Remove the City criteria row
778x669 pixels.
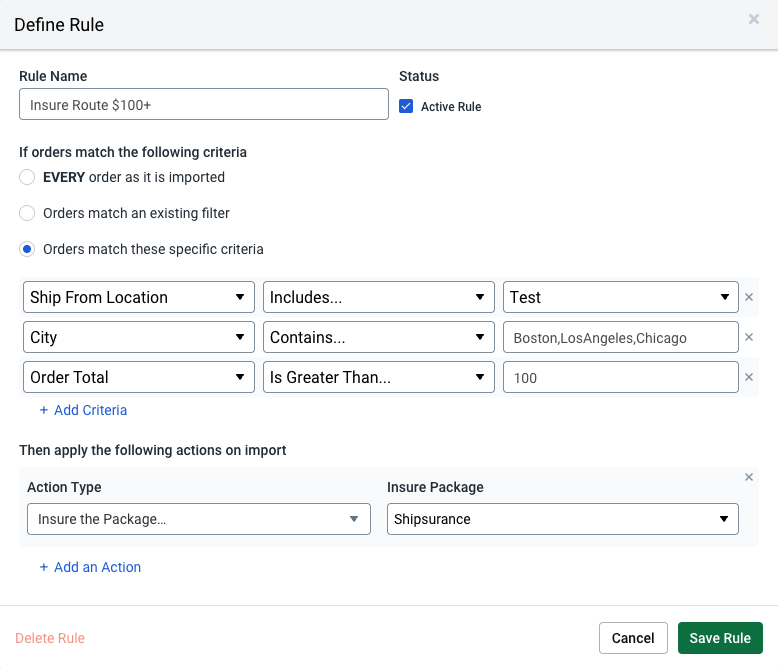click(749, 337)
